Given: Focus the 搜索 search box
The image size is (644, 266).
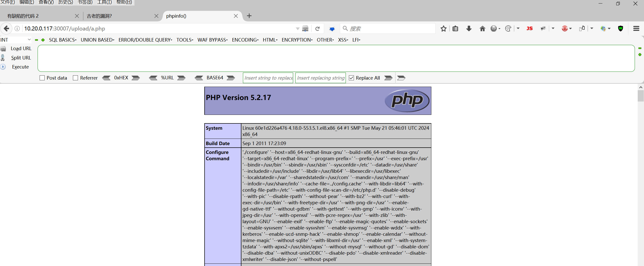Looking at the screenshot, I should (388, 28).
